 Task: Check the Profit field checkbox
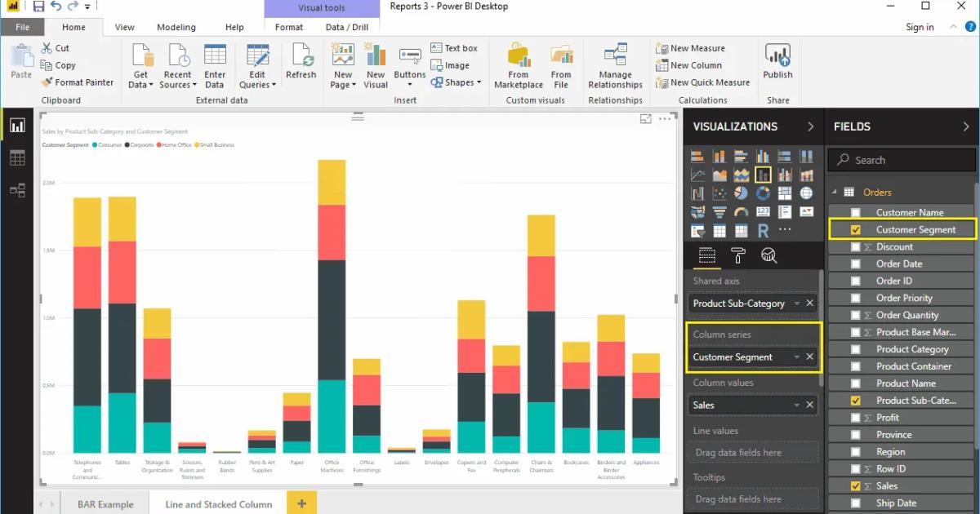856,417
